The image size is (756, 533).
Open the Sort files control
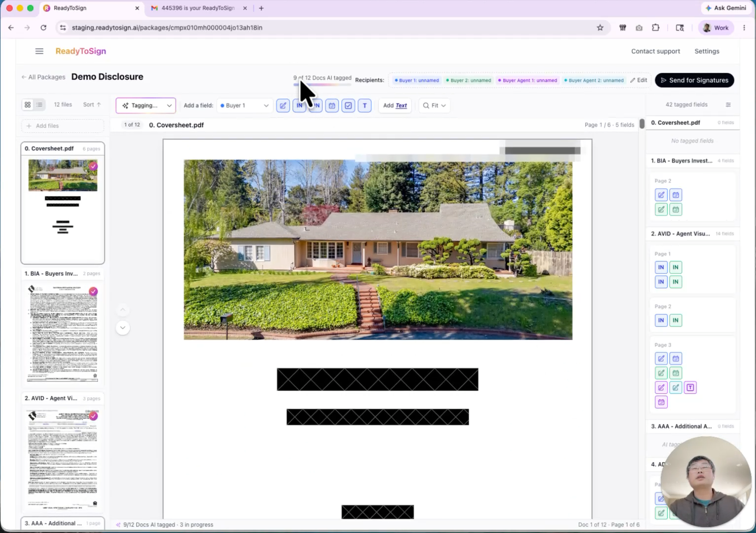(x=92, y=105)
